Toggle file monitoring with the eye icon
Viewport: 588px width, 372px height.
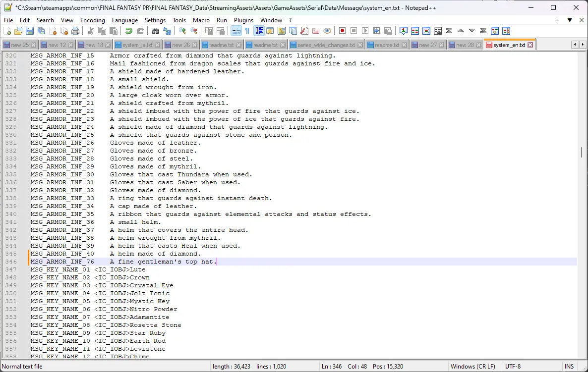pyautogui.click(x=327, y=31)
